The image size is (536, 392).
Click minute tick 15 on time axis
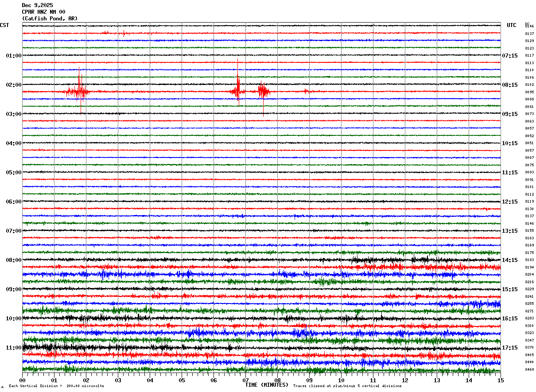click(501, 380)
